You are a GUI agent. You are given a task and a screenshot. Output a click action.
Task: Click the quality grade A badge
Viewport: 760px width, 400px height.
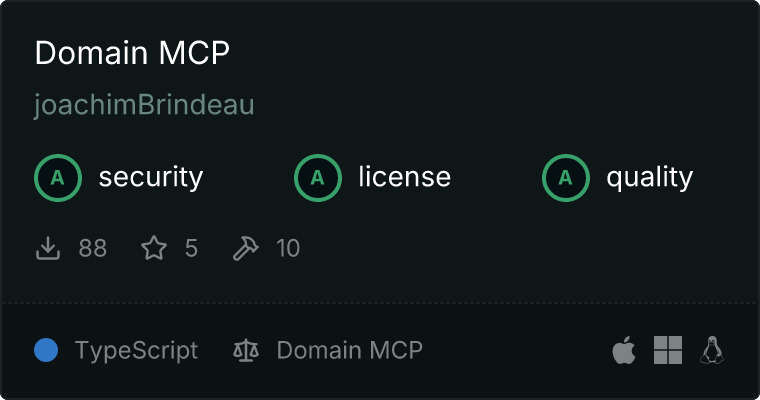pos(566,178)
